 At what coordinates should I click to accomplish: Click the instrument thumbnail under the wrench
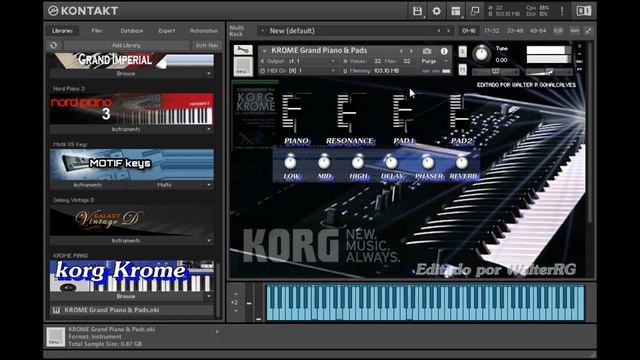(243, 66)
